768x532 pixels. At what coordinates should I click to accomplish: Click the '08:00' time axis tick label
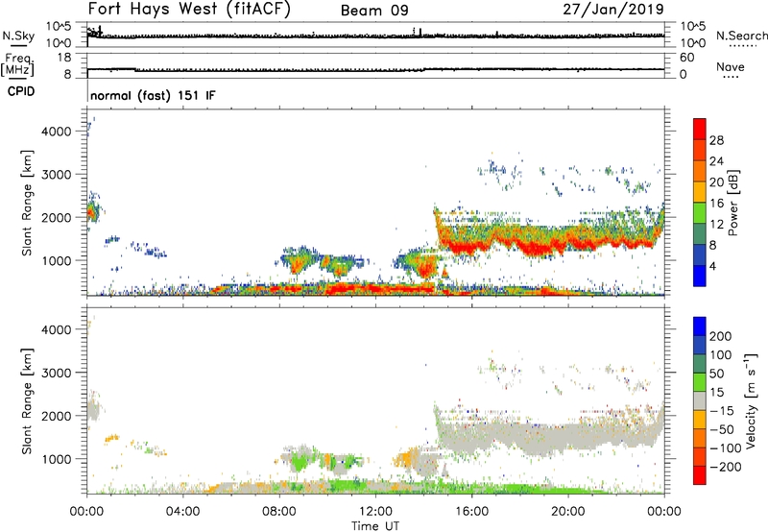[x=279, y=512]
